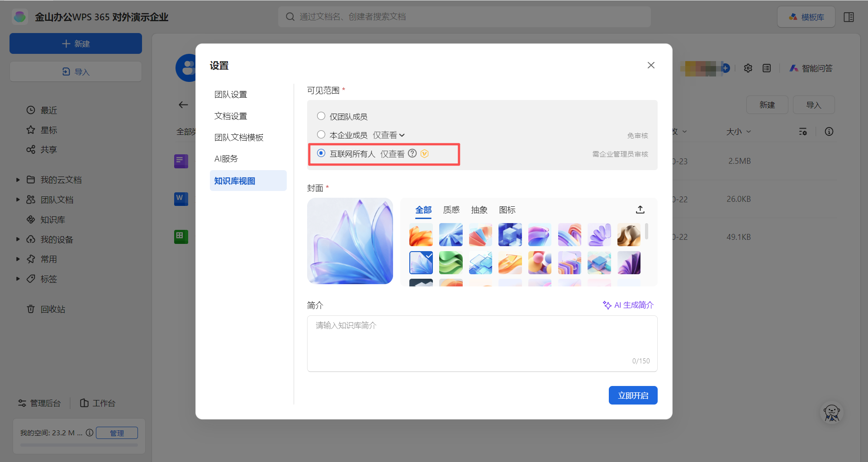
Task: Click the blue Word file icon
Action: coord(181,199)
